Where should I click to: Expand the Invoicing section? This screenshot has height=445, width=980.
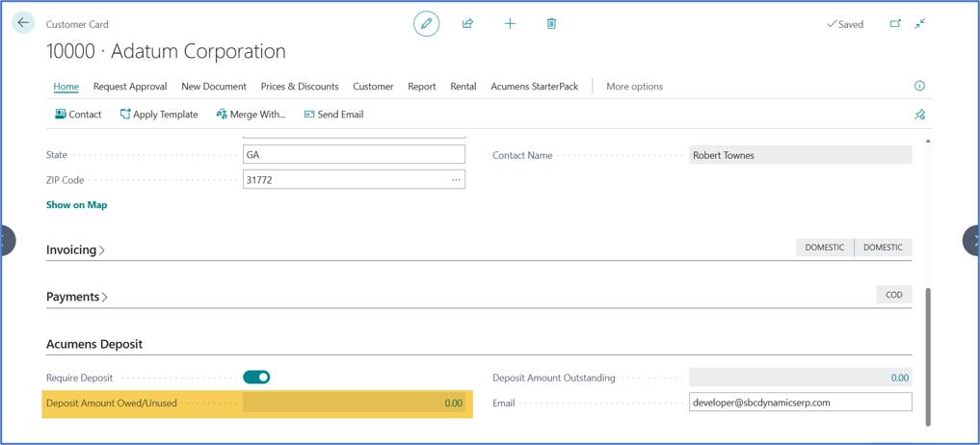tap(75, 249)
